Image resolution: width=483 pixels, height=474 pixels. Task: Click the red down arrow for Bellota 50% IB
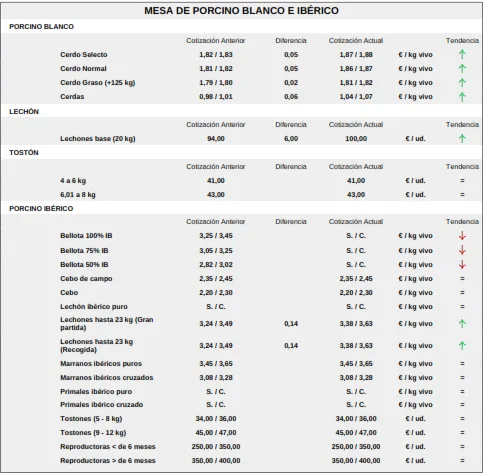click(462, 265)
